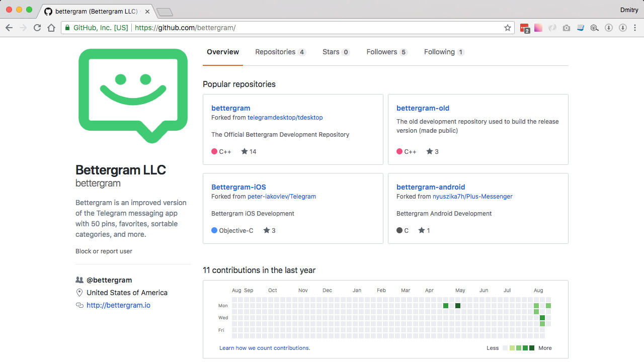The image size is (644, 362).
Task: Click The Official Bettergram Development Repository text
Action: [x=280, y=135]
